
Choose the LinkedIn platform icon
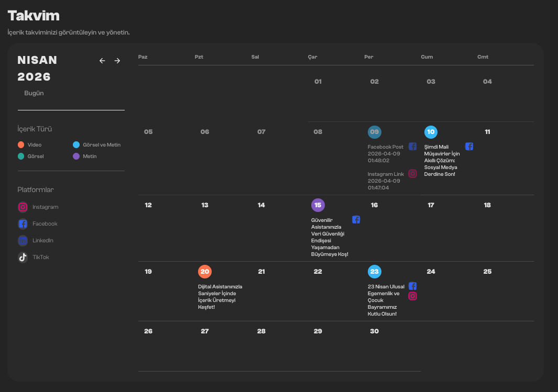point(23,240)
